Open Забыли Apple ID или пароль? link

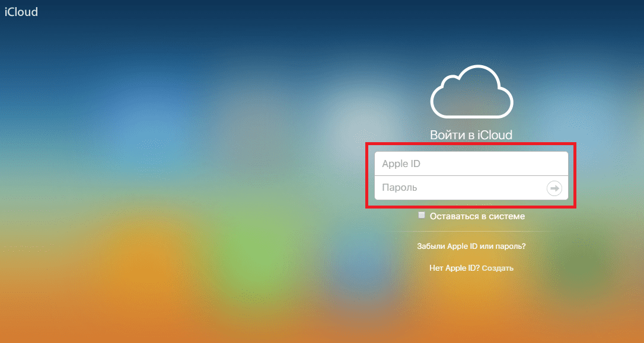coord(471,246)
